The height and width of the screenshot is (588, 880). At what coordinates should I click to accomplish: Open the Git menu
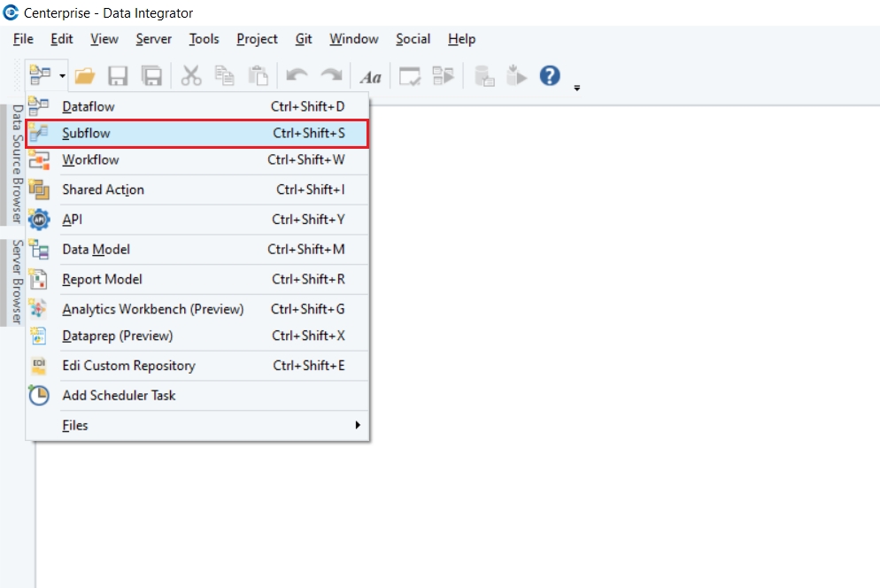click(x=304, y=39)
